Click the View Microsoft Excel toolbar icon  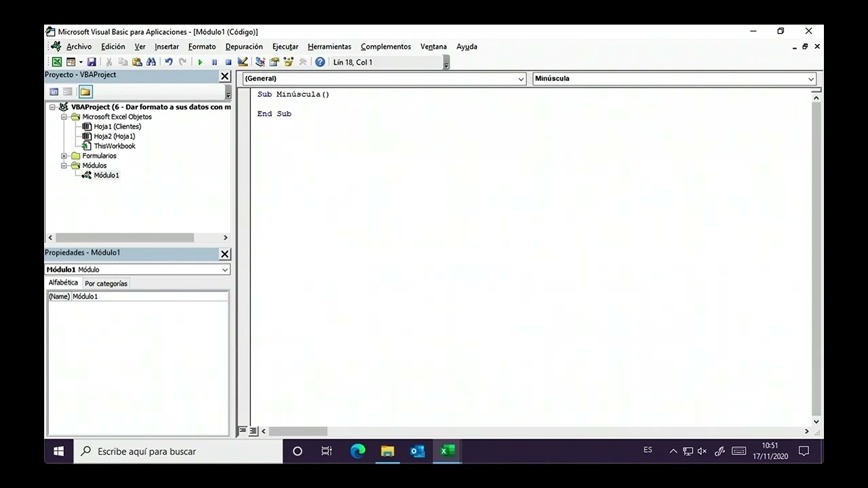pos(57,62)
